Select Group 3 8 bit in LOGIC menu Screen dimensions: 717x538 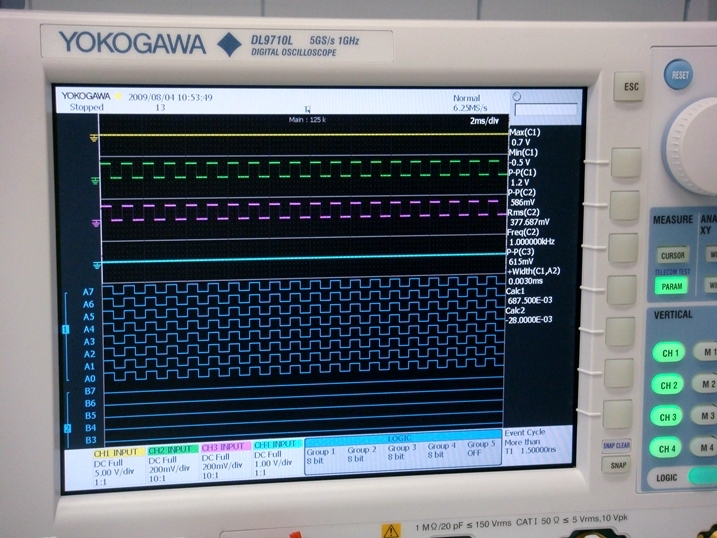click(x=401, y=452)
